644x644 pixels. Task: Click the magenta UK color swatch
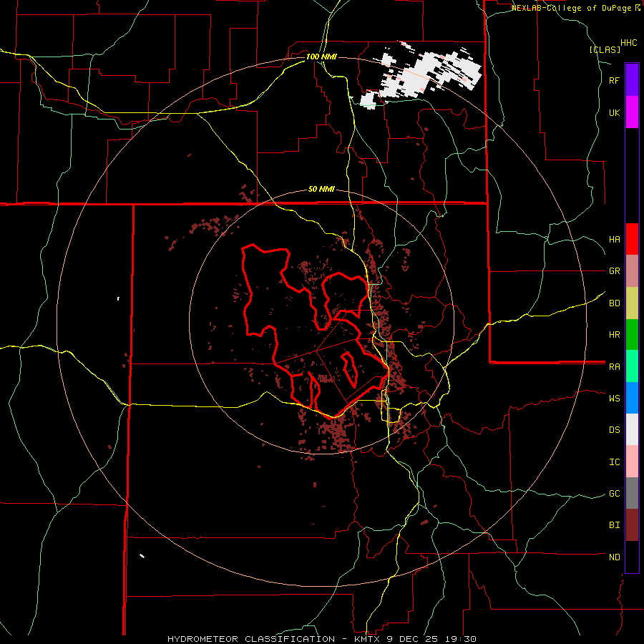pyautogui.click(x=632, y=112)
